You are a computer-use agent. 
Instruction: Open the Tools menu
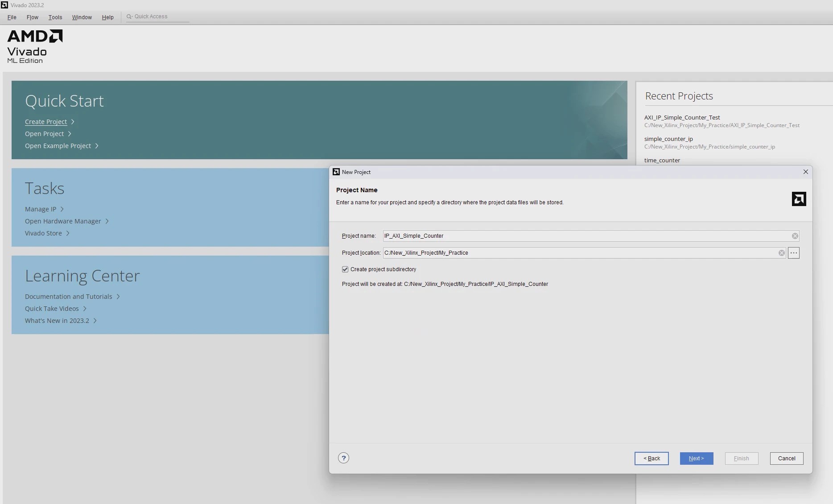click(x=55, y=17)
